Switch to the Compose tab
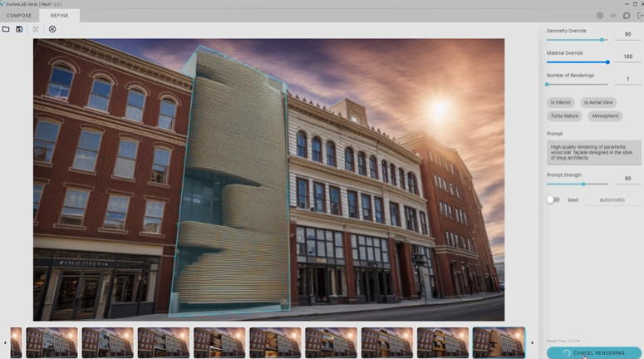This screenshot has height=359, width=644. point(19,16)
